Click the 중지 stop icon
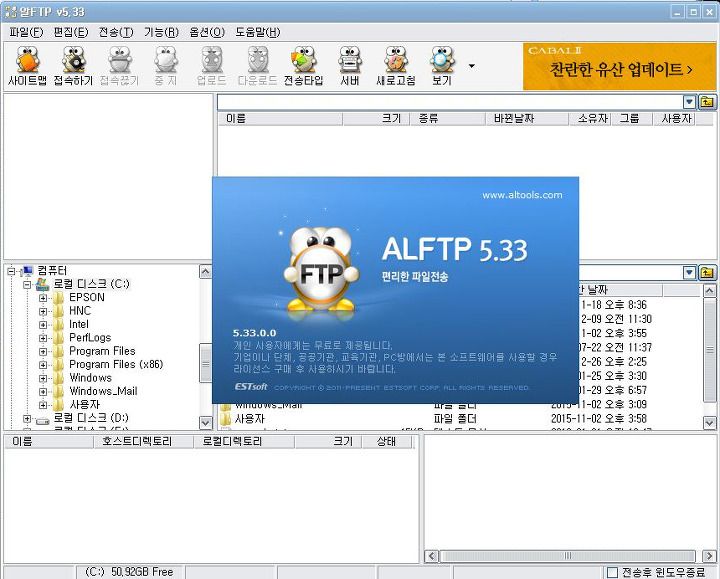720x579 pixels. (166, 66)
